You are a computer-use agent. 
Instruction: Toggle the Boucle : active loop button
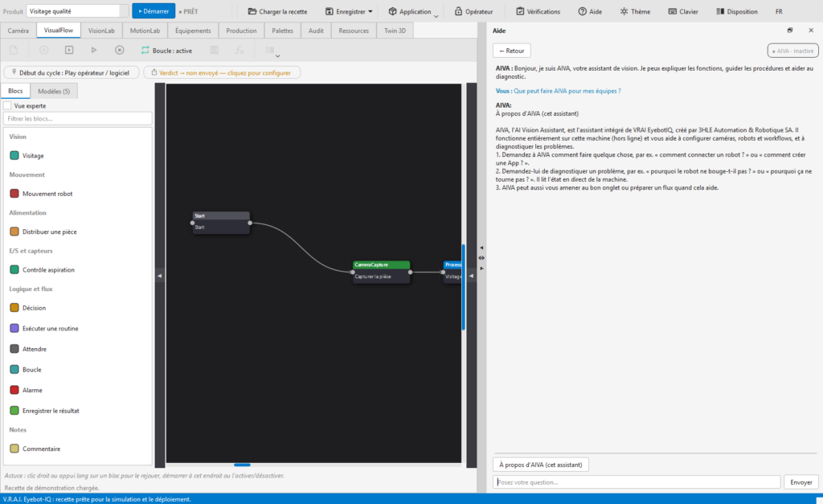(166, 51)
